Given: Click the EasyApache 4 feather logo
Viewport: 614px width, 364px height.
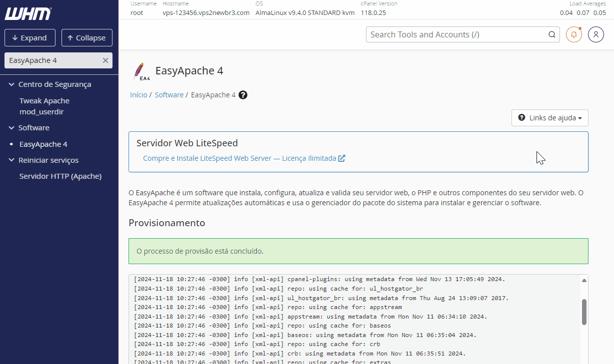Looking at the screenshot, I should pos(140,71).
